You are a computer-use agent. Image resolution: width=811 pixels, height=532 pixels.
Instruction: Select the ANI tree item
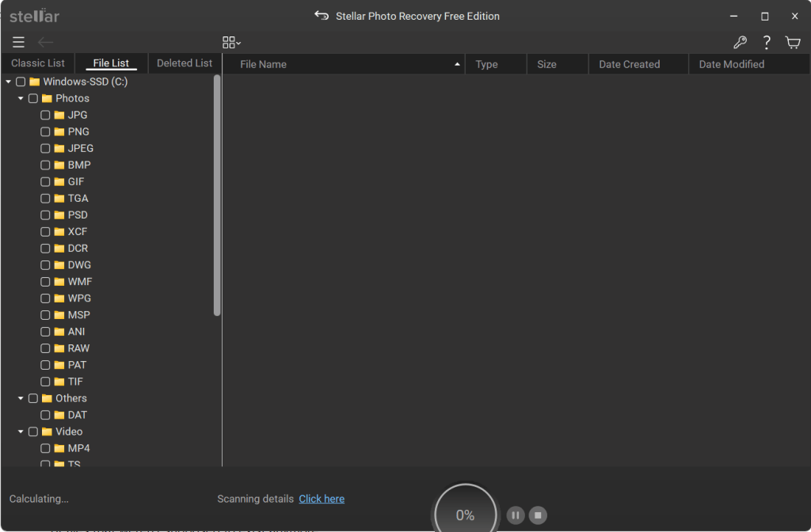pyautogui.click(x=76, y=332)
